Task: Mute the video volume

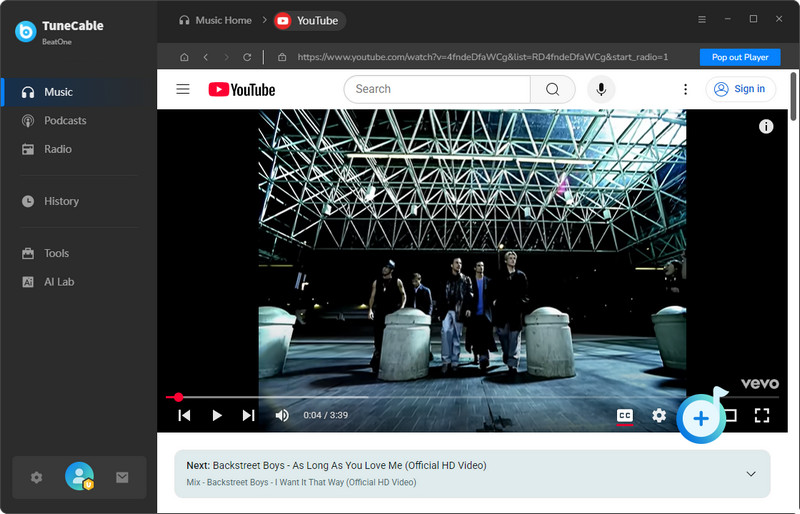Action: point(282,415)
